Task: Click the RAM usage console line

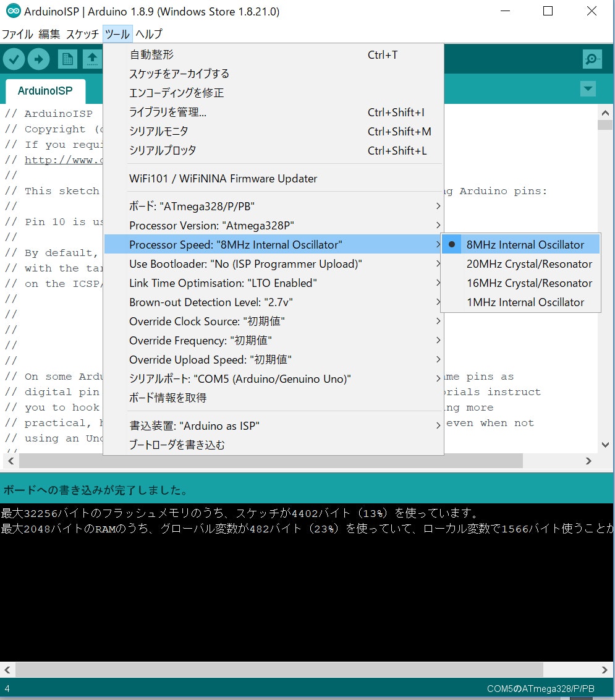Action: tap(307, 529)
